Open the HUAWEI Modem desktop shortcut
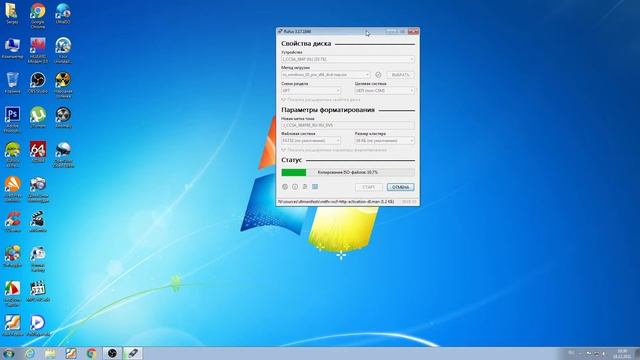Viewport: 640px width, 360px height. [x=38, y=50]
